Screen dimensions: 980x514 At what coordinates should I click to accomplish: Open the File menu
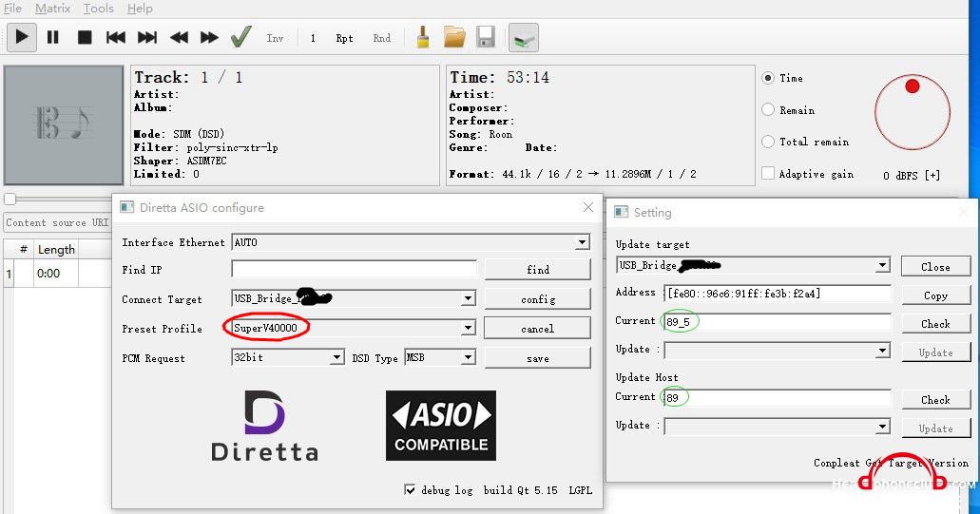12,9
